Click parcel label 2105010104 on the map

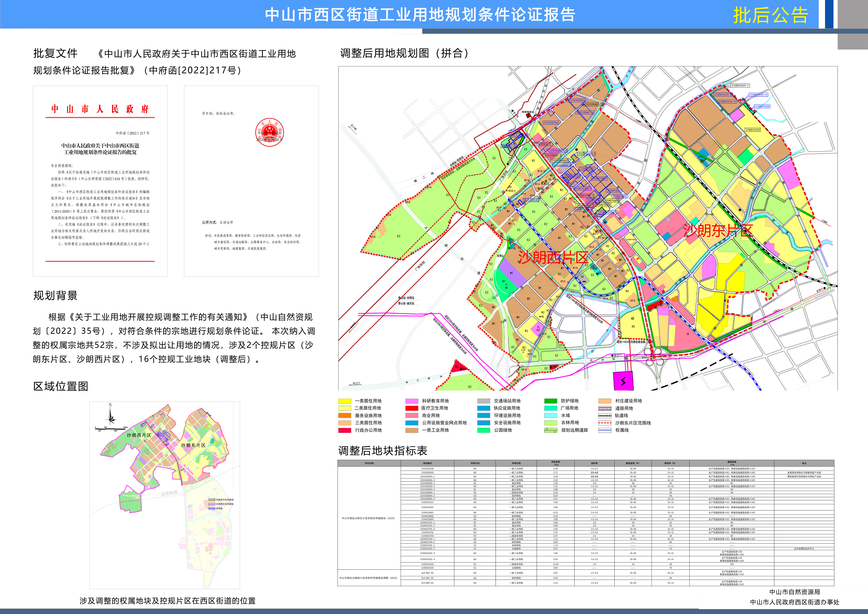coord(762,106)
